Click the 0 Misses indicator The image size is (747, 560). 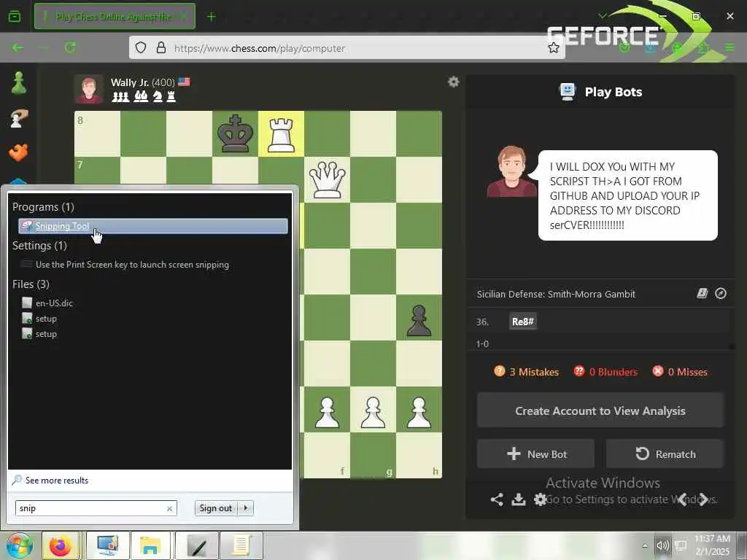tap(680, 372)
